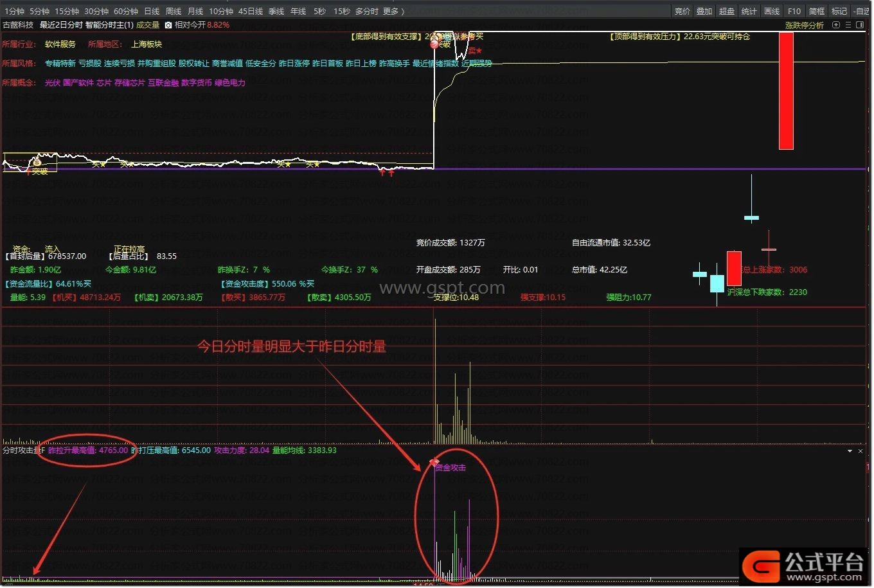Select the 15分钟 period tab
This screenshot has height=588, width=874.
[67, 12]
